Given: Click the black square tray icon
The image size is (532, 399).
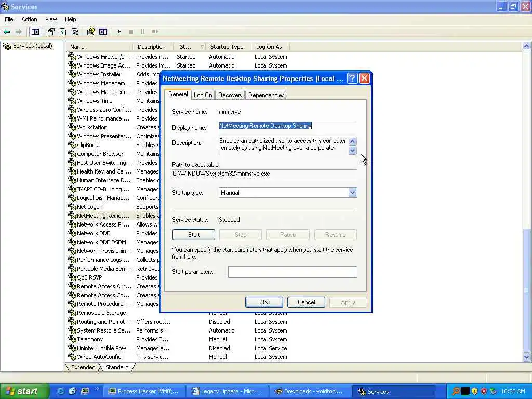Looking at the screenshot, I should click(x=465, y=392).
